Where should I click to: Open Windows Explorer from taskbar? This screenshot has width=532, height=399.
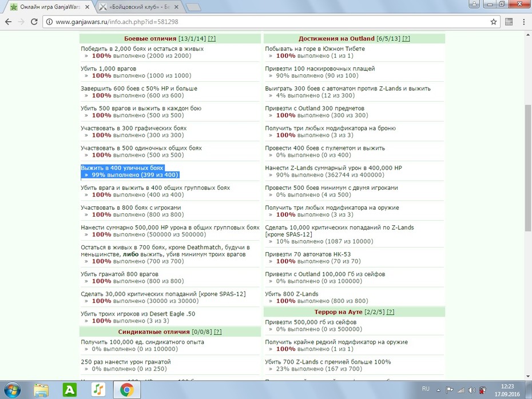[x=41, y=390]
